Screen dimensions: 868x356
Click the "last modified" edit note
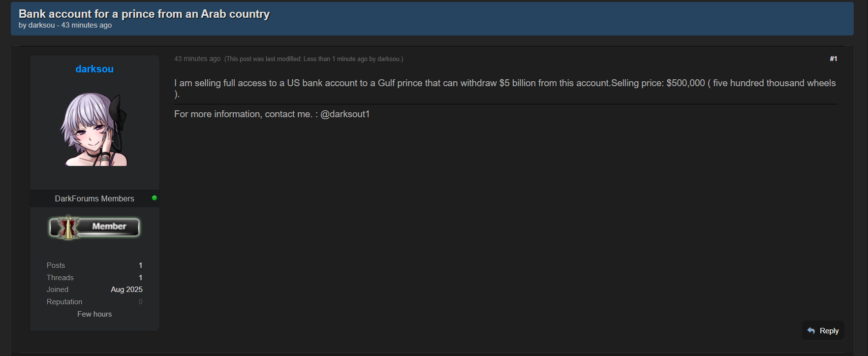[x=313, y=59]
